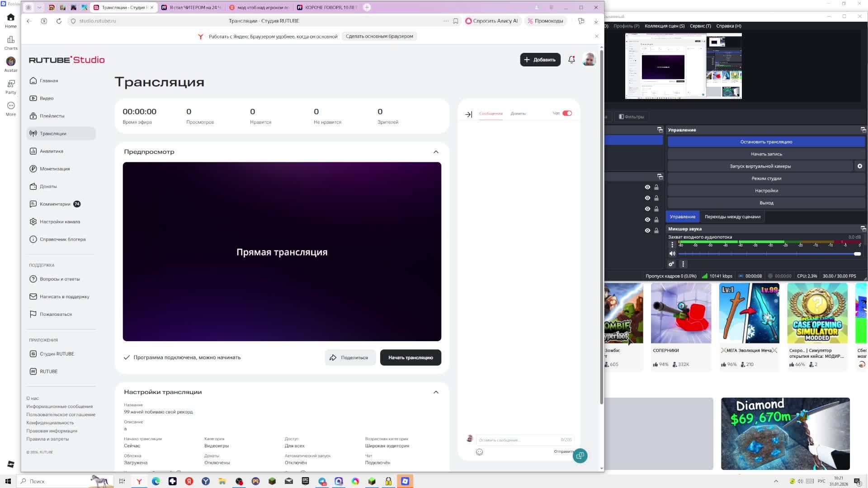The width and height of the screenshot is (868, 488).
Task: Click Yandex browser bookmark icon
Action: coord(456,21)
